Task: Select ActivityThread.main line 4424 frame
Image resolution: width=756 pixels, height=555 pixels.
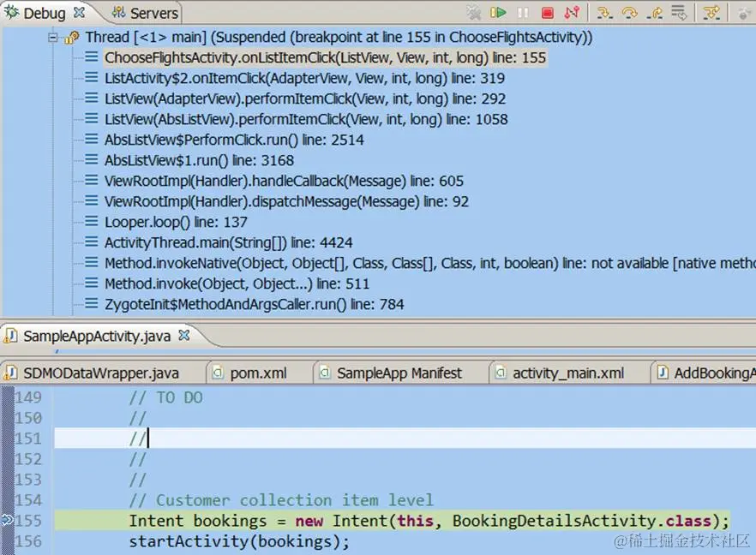Action: (x=228, y=242)
